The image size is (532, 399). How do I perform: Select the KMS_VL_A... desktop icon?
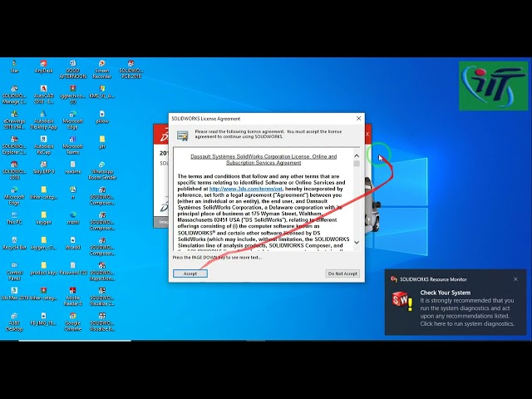(101, 92)
